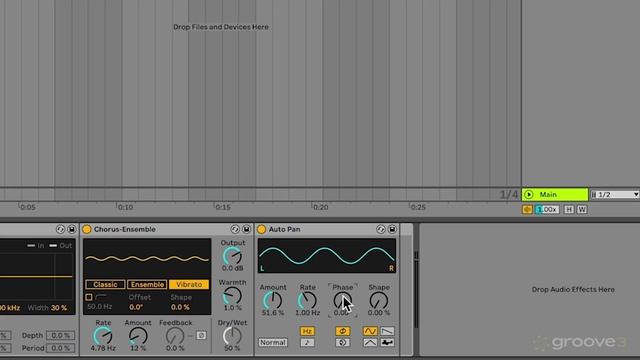This screenshot has width=640, height=360.
Task: Click the 0:25 timeline marker
Action: [418, 207]
